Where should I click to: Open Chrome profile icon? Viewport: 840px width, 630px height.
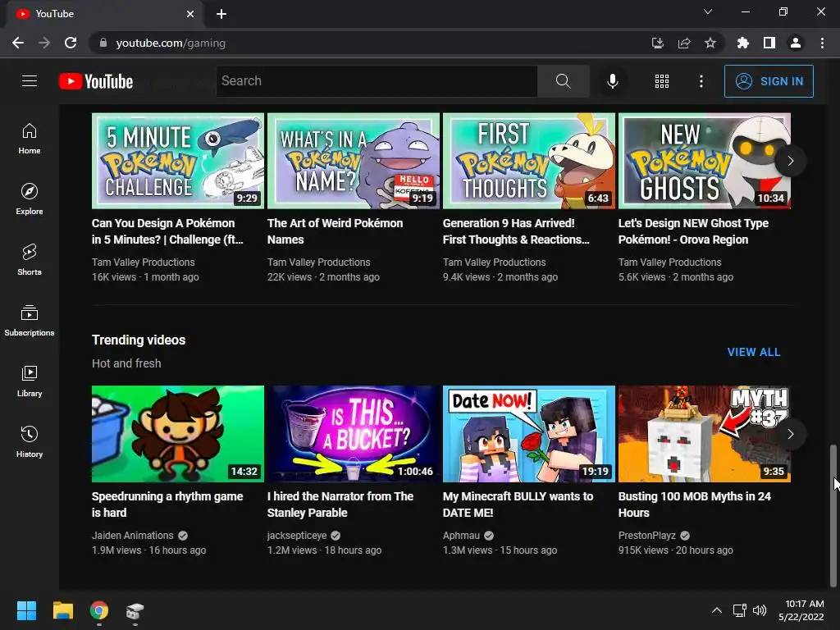[x=796, y=43]
